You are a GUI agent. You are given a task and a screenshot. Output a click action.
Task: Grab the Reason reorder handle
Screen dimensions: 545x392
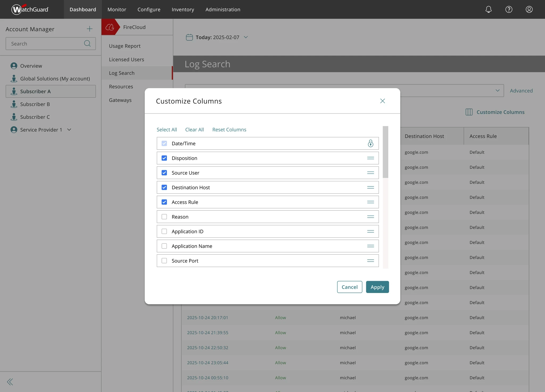coord(370,217)
